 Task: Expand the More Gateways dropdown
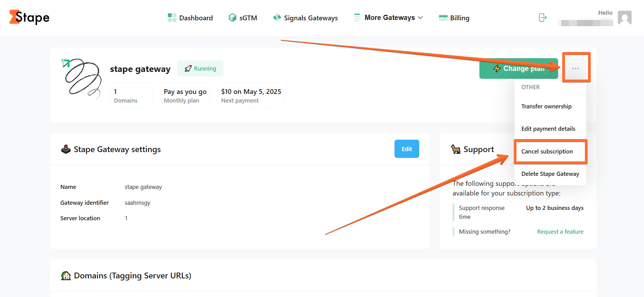point(388,18)
